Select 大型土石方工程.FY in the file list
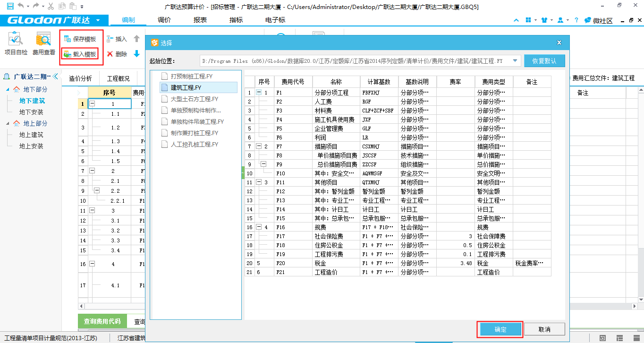Image resolution: width=644 pixels, height=343 pixels. click(x=194, y=99)
